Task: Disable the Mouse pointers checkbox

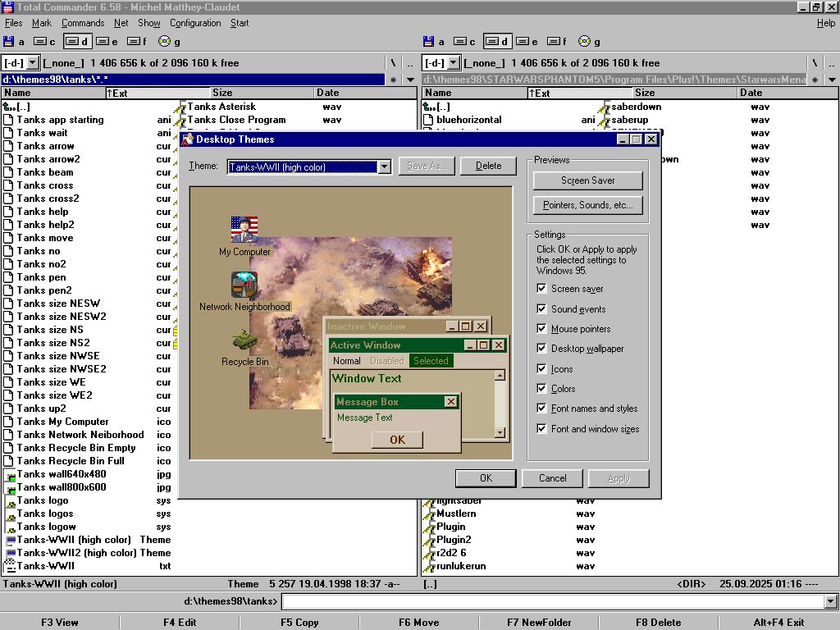Action: [x=541, y=329]
